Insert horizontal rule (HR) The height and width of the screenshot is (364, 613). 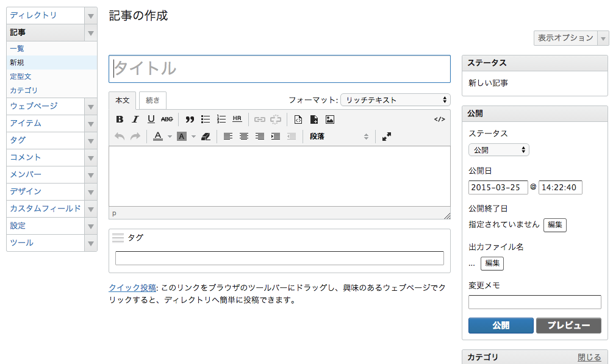pyautogui.click(x=237, y=119)
